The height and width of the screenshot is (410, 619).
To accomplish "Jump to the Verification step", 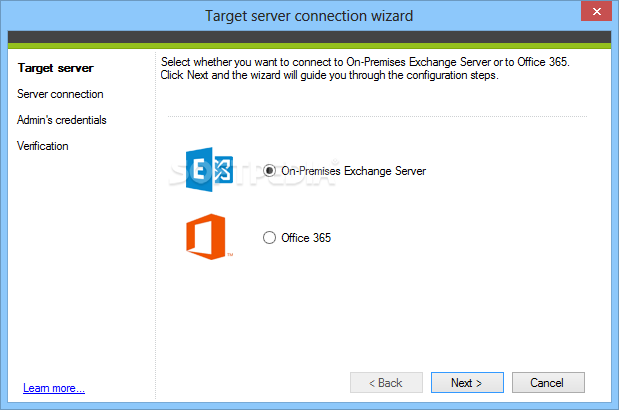I will pyautogui.click(x=43, y=146).
